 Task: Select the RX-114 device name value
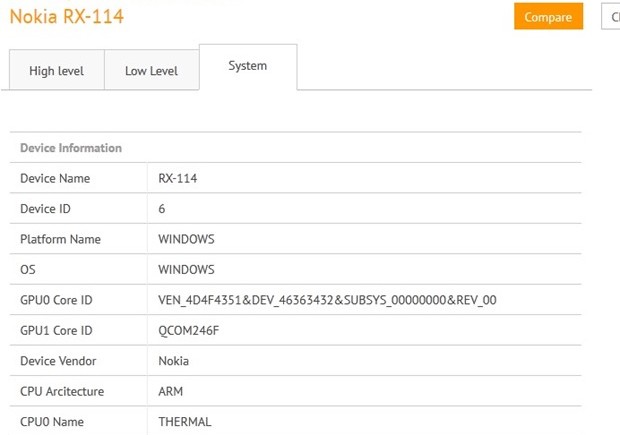[x=180, y=178]
